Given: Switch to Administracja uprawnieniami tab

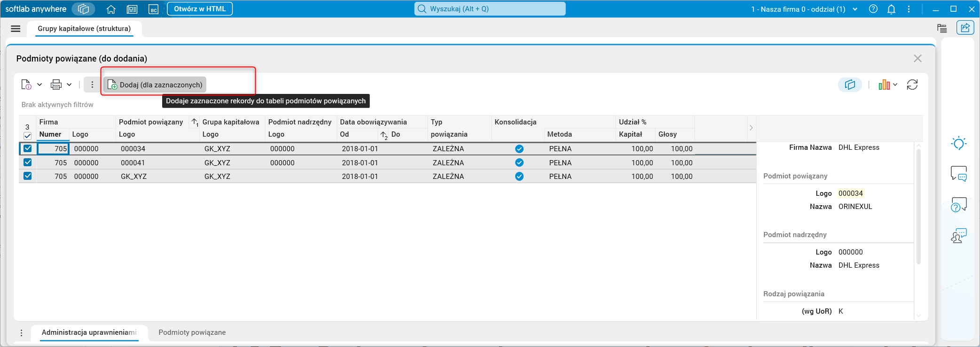Looking at the screenshot, I should (89, 332).
